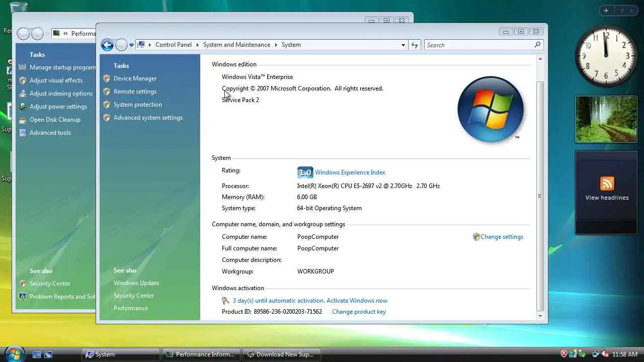Click the Sidebar next page arrow
Image resolution: width=644 pixels, height=362 pixels.
tap(632, 11)
